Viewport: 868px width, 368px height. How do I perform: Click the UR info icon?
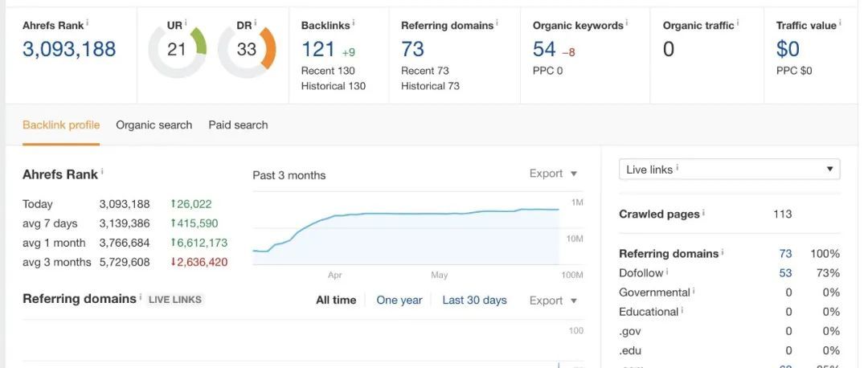pos(186,22)
